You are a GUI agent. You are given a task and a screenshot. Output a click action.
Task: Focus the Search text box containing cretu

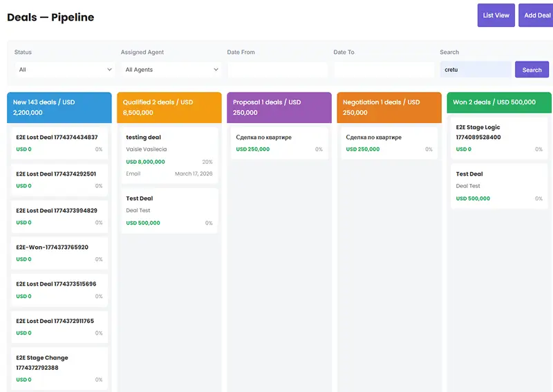(476, 70)
